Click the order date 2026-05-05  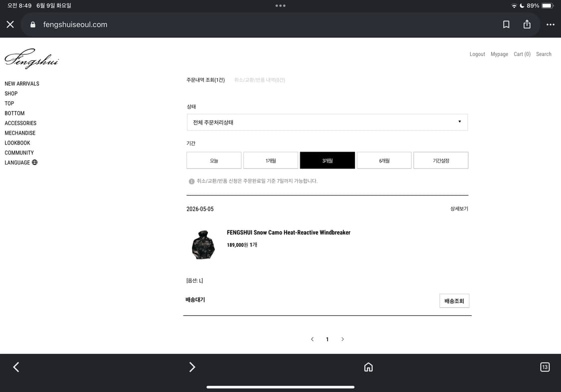click(x=199, y=209)
